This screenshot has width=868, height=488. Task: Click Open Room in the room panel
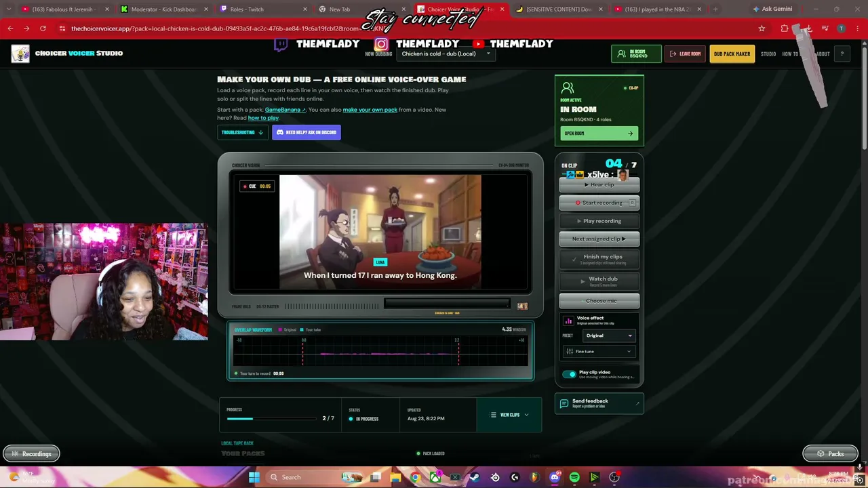tap(599, 134)
